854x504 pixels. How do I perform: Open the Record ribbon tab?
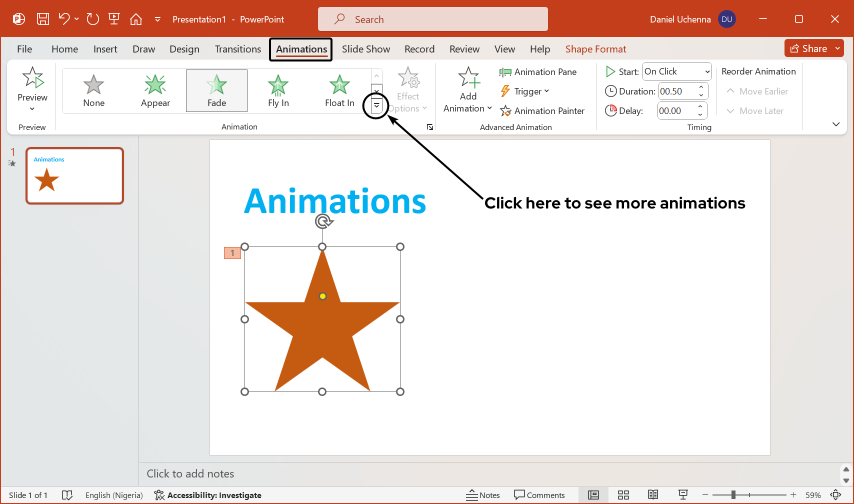[419, 49]
